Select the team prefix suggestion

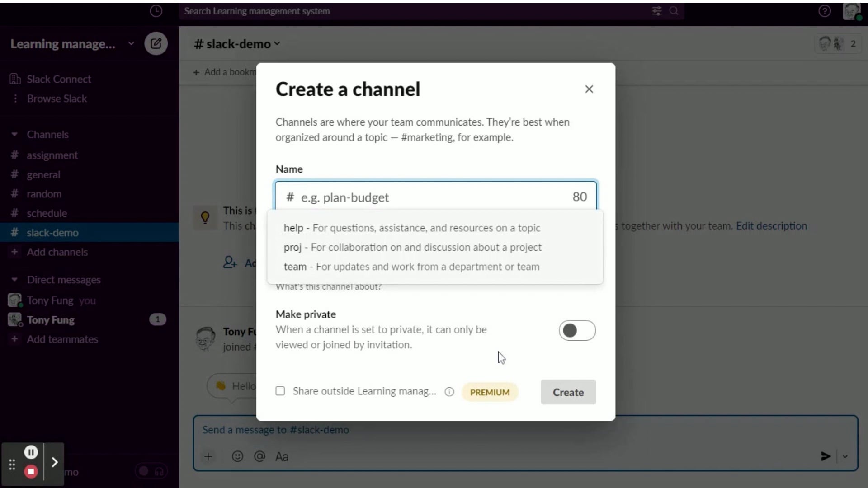435,267
